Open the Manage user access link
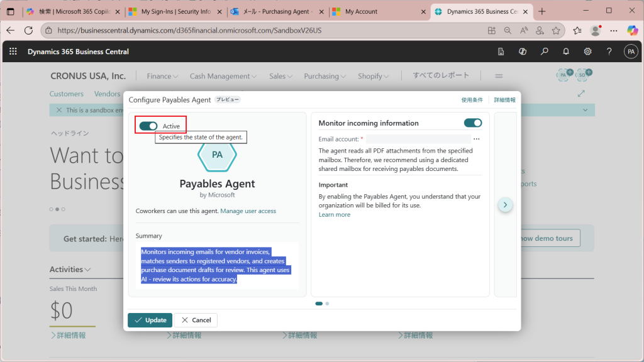Screen dimensions: 644x362 click(248, 211)
